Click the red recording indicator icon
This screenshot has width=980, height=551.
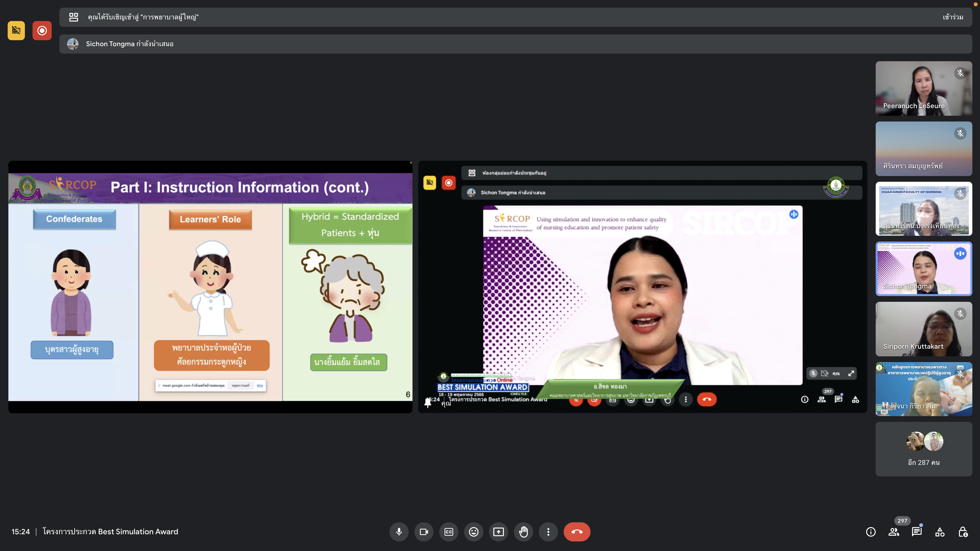42,30
